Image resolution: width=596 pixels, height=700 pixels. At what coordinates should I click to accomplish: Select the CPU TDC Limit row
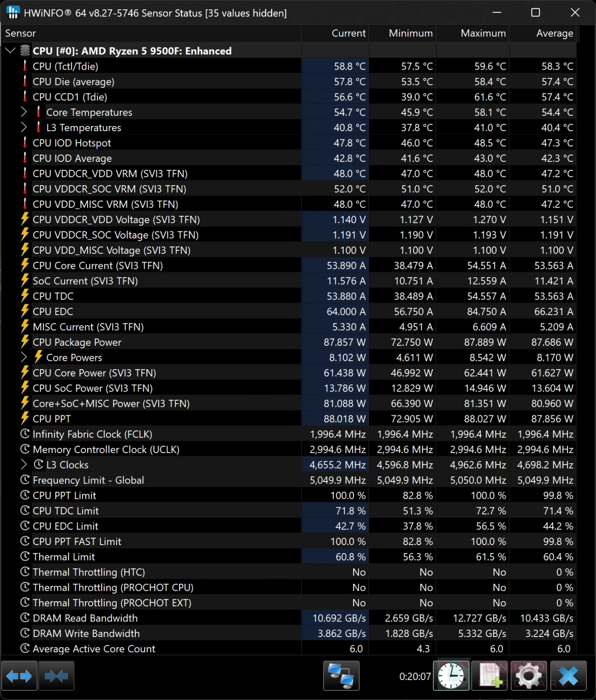tap(289, 511)
